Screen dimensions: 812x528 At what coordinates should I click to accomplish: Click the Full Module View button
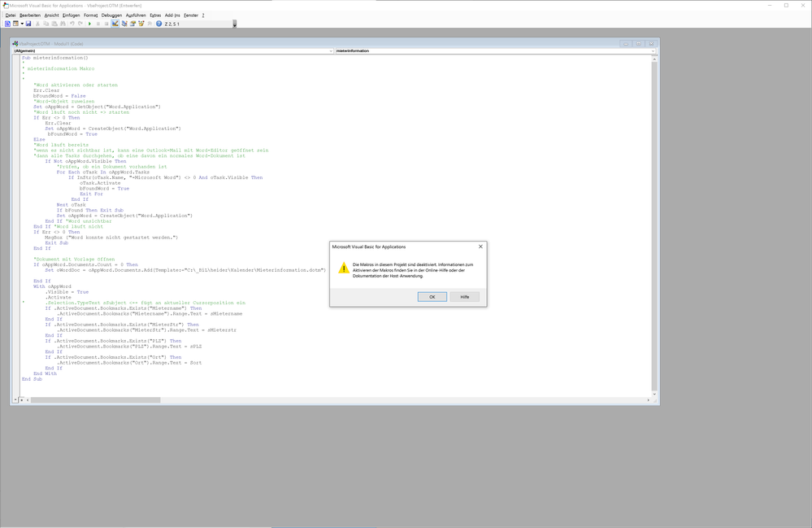(20, 400)
